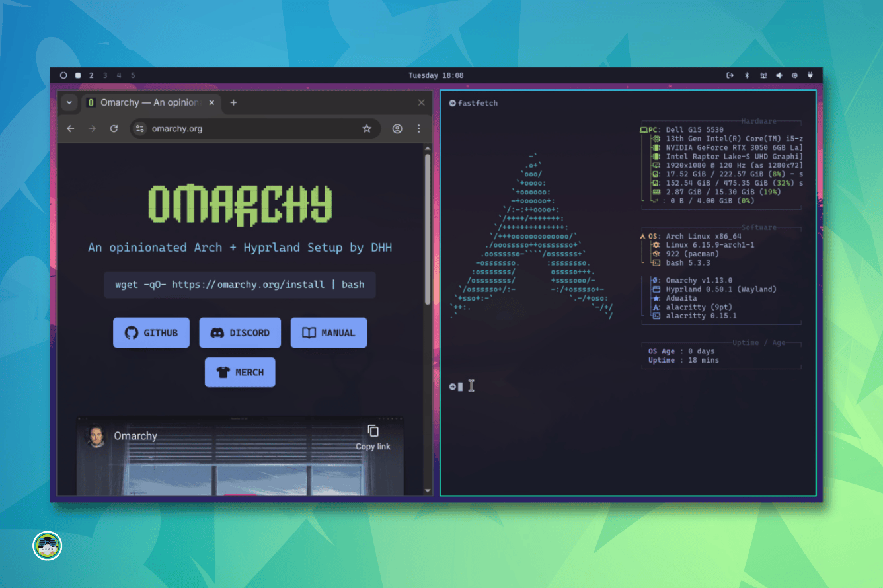Click the Bluetooth icon in the status bar

coord(747,75)
